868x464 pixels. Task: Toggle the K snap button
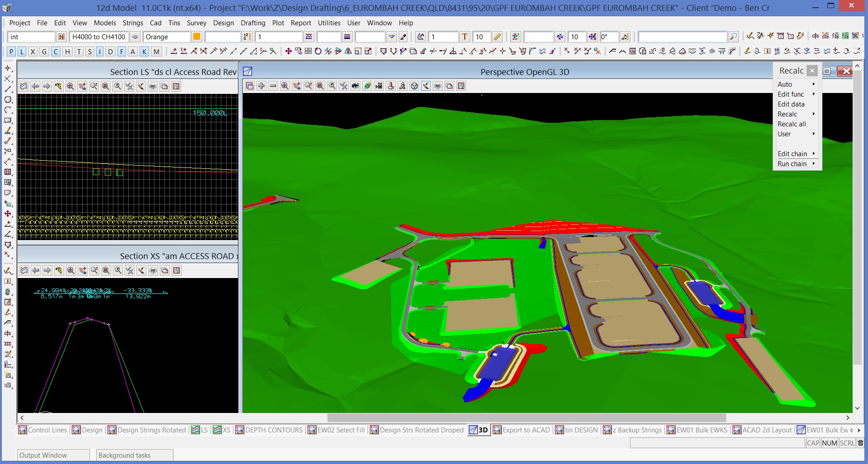tap(144, 51)
